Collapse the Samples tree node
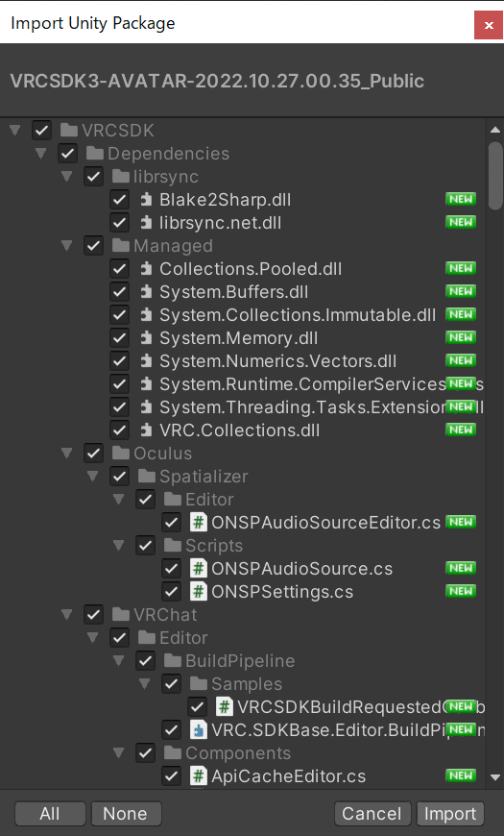504x836 pixels. click(144, 683)
